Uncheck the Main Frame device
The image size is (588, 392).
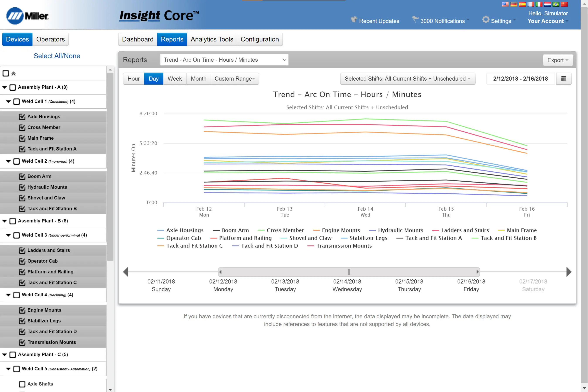[x=22, y=138]
